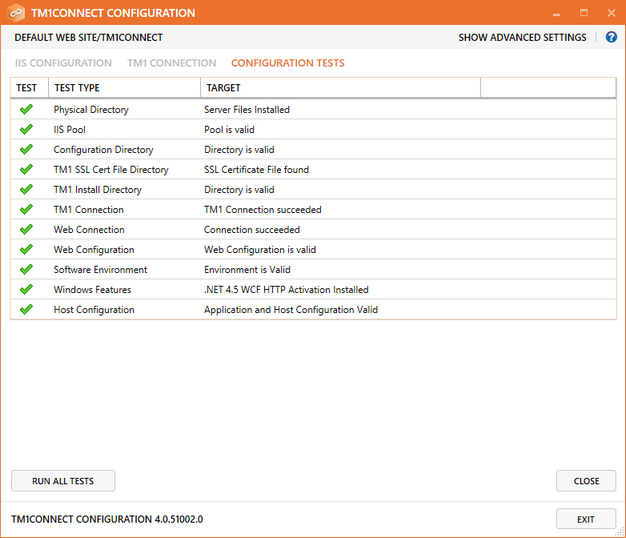This screenshot has width=626, height=538.
Task: Show advanced settings
Action: click(522, 38)
